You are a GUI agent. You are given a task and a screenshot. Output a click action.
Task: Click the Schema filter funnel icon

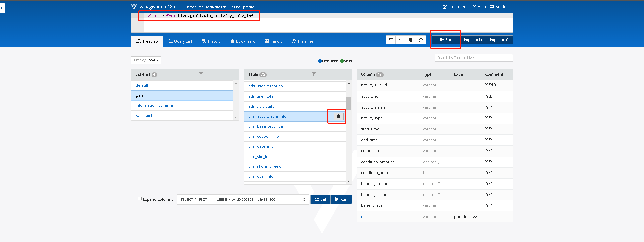201,74
